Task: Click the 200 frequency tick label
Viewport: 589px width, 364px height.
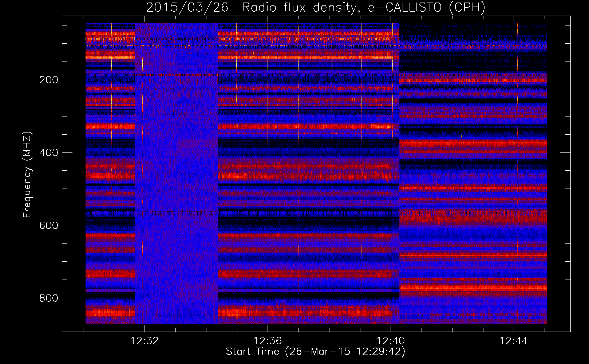Action: point(49,80)
